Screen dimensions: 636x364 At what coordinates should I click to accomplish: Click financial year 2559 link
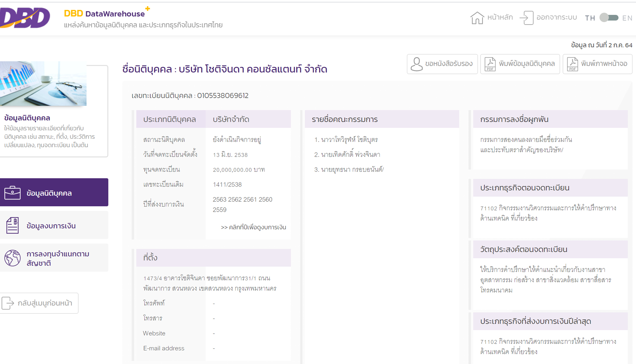[x=219, y=210]
